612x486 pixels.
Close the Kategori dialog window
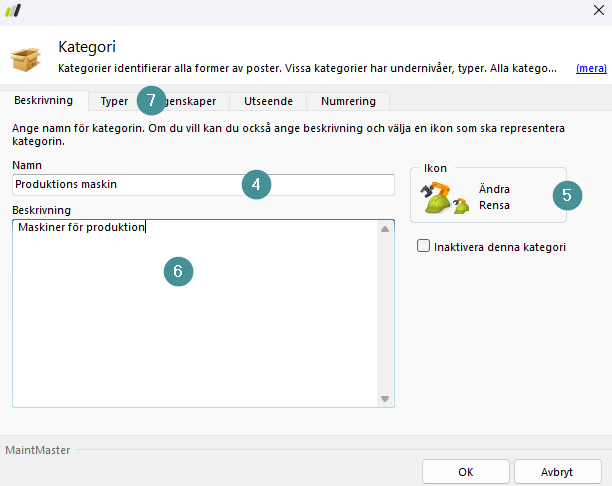click(x=599, y=10)
